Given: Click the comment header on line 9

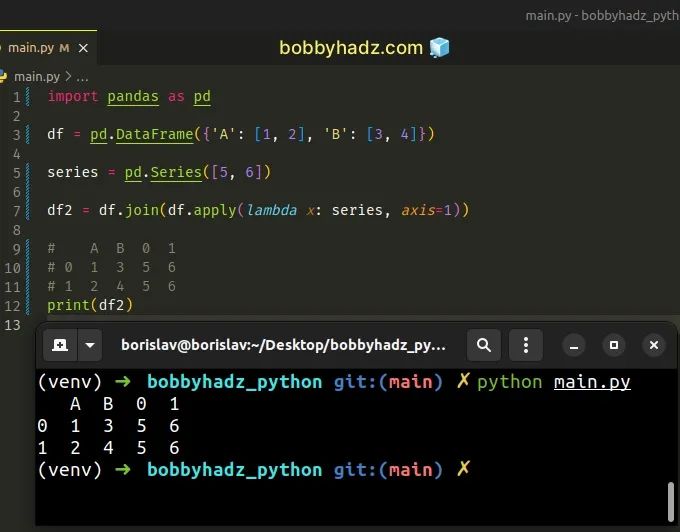Looking at the screenshot, I should pos(111,248).
